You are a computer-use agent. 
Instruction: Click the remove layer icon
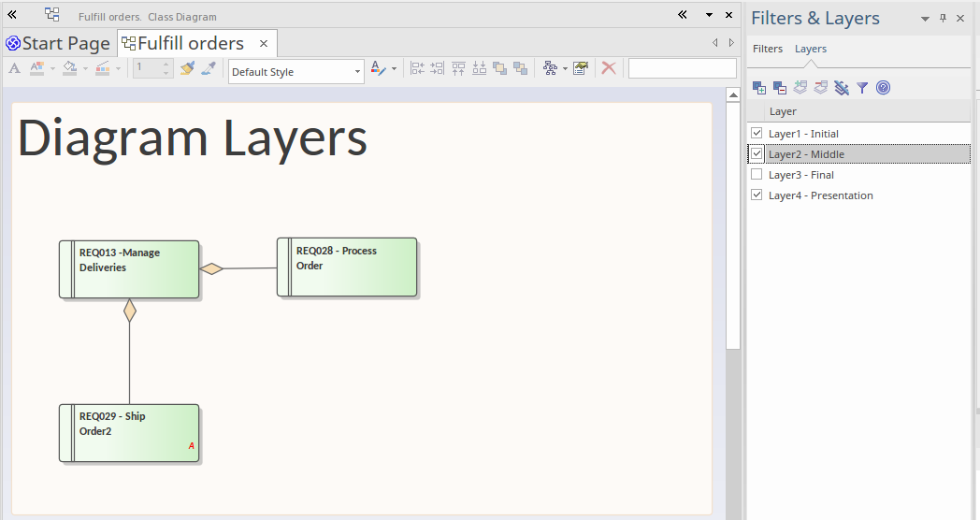click(x=780, y=88)
